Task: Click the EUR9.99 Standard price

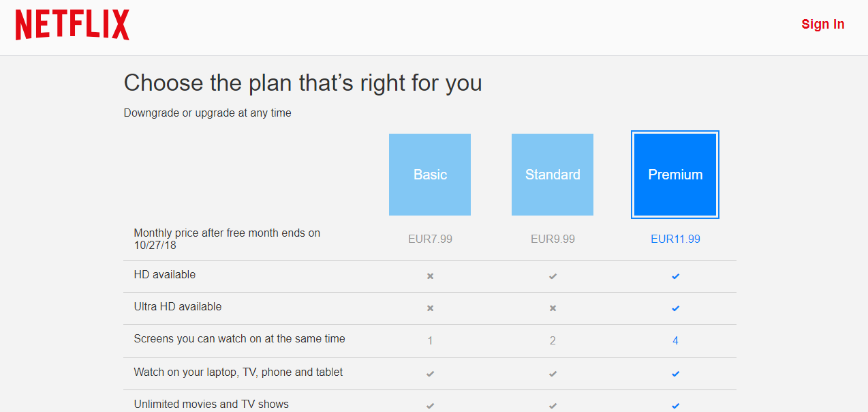Action: [x=553, y=239]
